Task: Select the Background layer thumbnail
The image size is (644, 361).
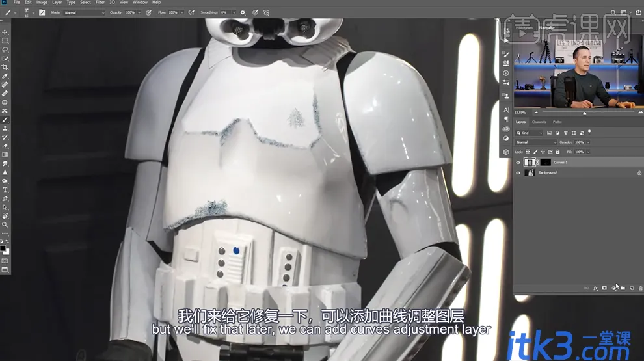Action: click(530, 173)
